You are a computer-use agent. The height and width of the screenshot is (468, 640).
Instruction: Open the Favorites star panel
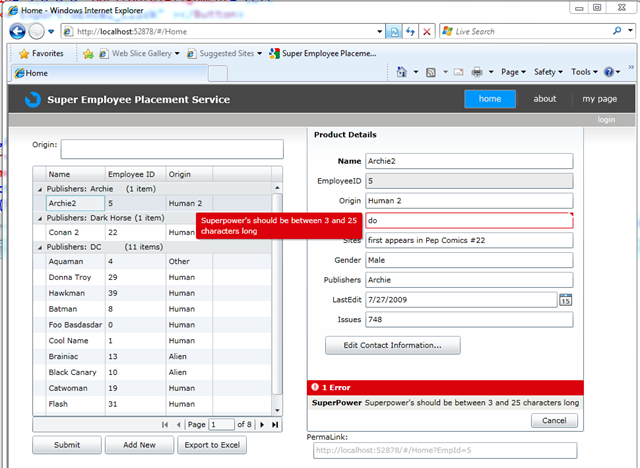click(40, 53)
